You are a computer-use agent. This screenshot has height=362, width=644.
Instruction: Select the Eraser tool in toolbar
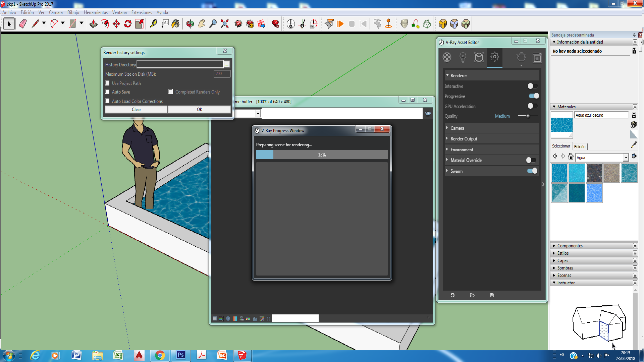click(x=23, y=24)
